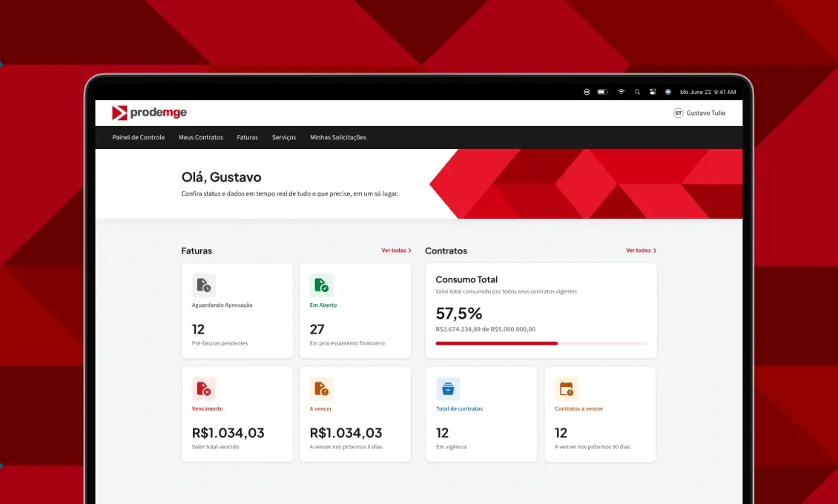Click 12 in the Total de contratos card
Screen dimensions: 838x504
(x=443, y=433)
